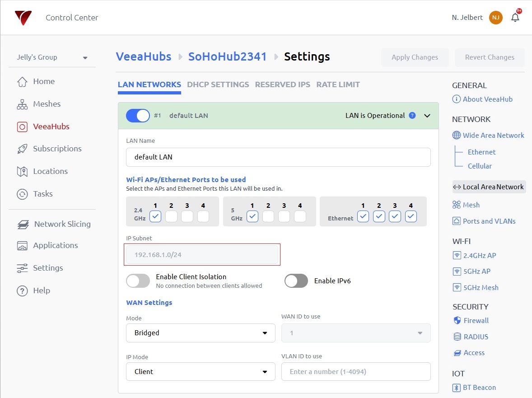The height and width of the screenshot is (398, 532).
Task: Open the WAN ID to use dropdown
Action: (x=356, y=333)
